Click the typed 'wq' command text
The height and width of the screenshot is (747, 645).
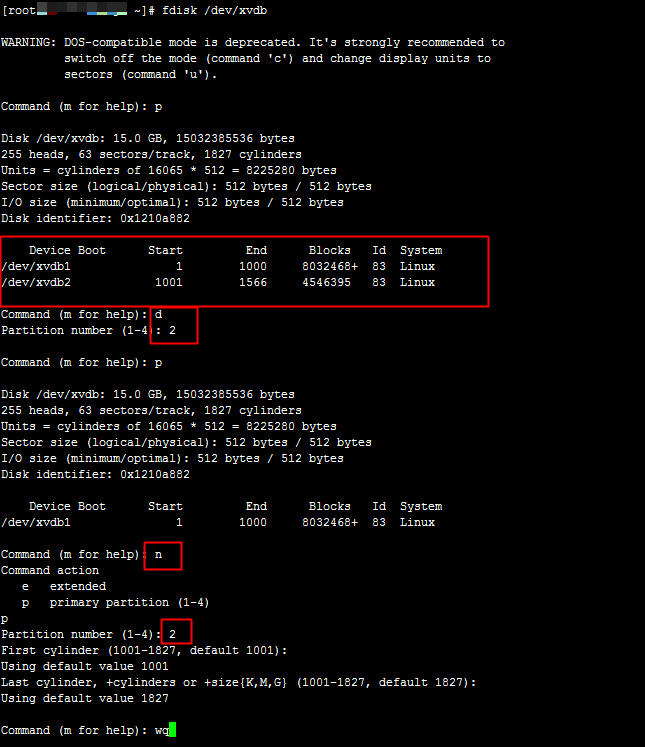pyautogui.click(x=161, y=730)
